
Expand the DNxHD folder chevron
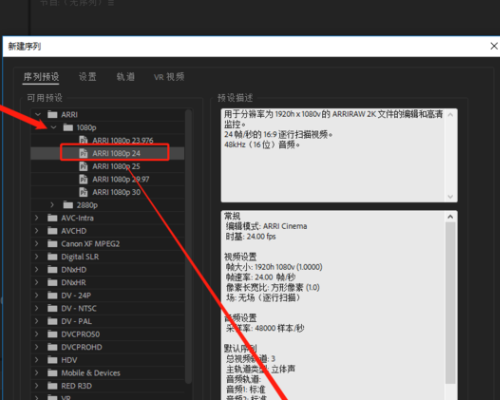point(37,269)
